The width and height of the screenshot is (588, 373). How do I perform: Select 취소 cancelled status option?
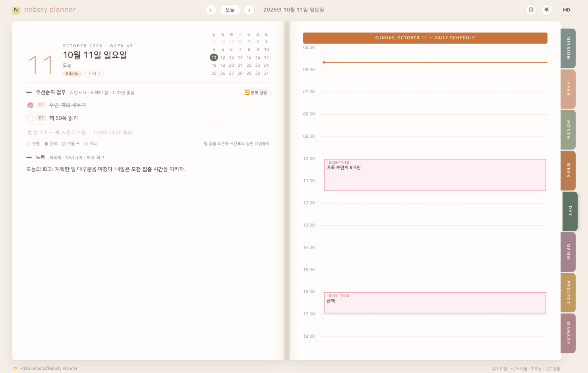pyautogui.click(x=91, y=144)
